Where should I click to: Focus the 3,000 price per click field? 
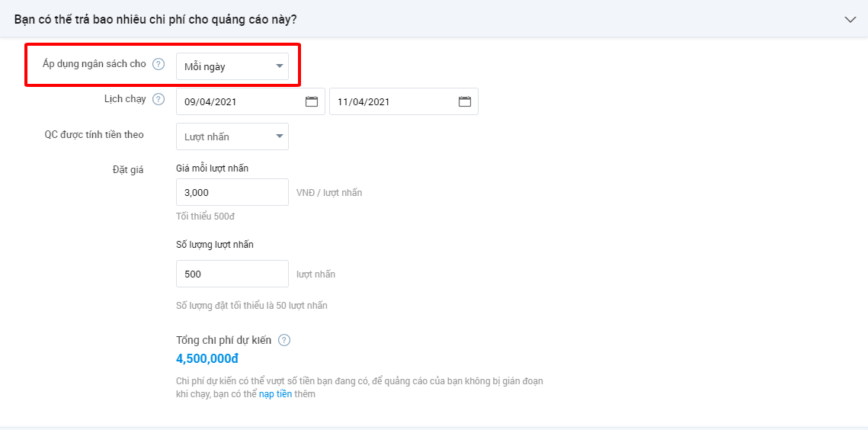(232, 192)
